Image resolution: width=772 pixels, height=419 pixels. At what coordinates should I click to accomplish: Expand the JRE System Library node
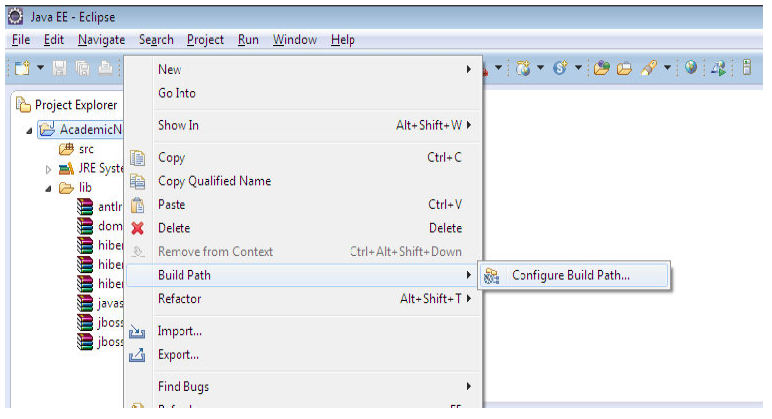coord(48,169)
